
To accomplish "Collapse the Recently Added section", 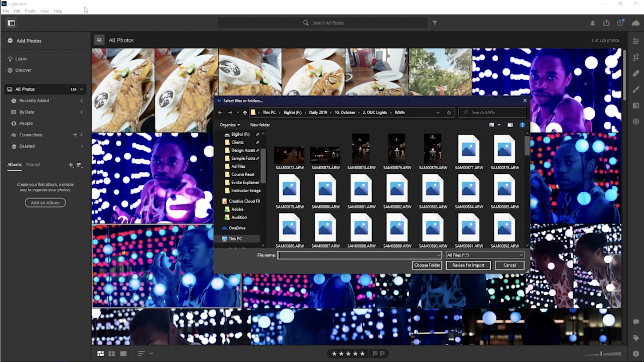I will (82, 100).
